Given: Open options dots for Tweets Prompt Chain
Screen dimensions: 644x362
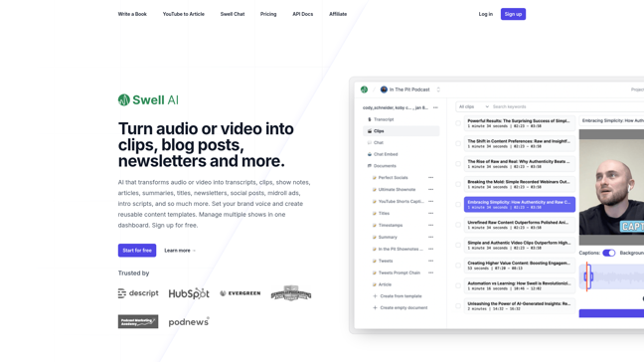Looking at the screenshot, I should tap(431, 272).
